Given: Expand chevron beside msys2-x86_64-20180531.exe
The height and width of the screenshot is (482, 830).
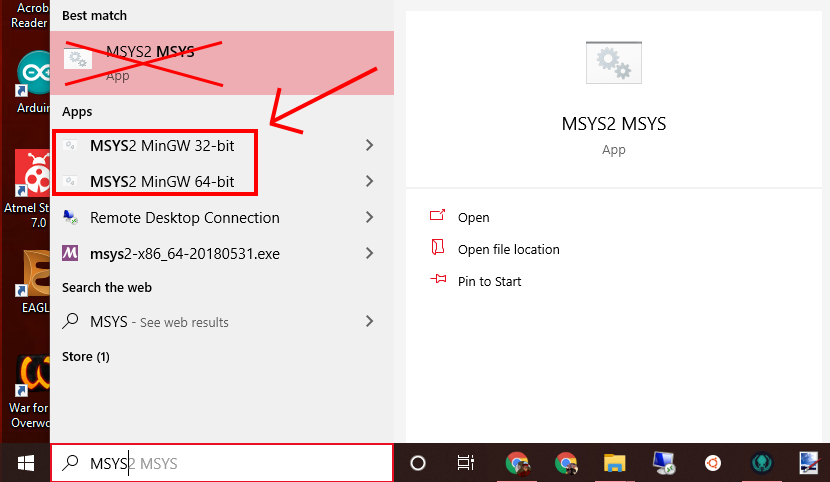Looking at the screenshot, I should click(369, 253).
